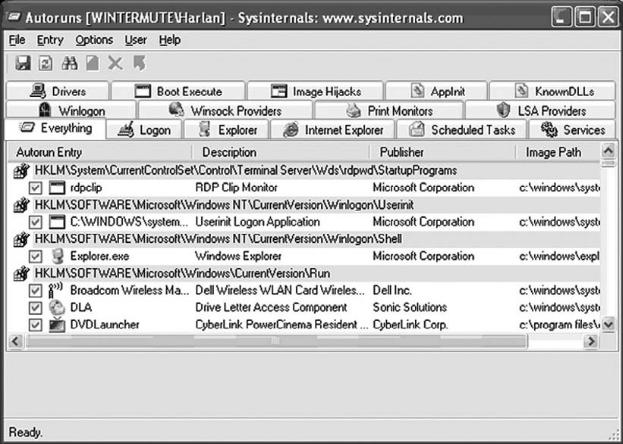Sort by the Description column header
Image resolution: width=623 pixels, height=444 pixels.
click(280, 152)
